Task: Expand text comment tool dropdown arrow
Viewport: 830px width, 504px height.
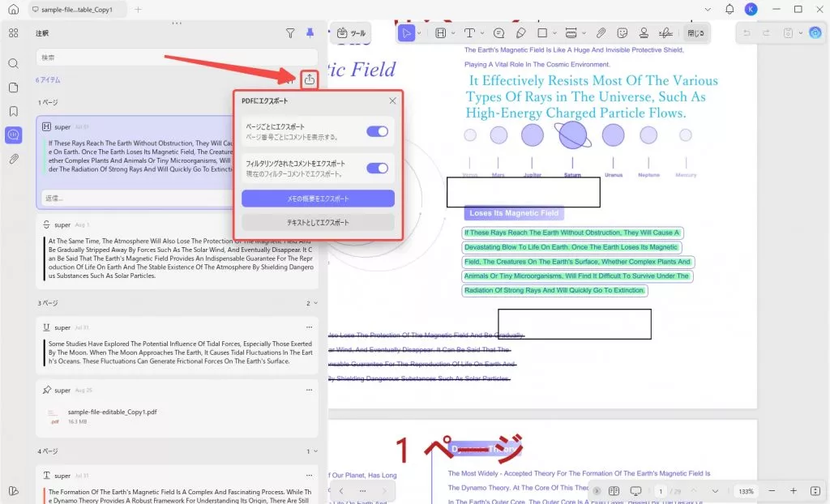Action: [x=481, y=33]
